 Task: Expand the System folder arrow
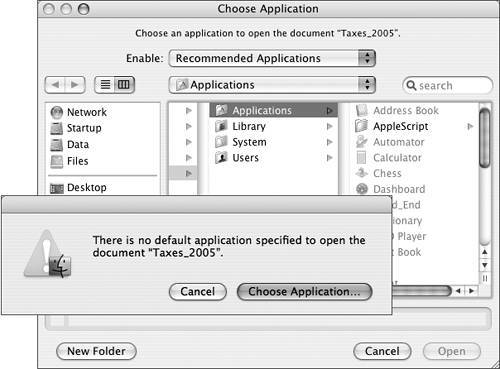(x=329, y=142)
